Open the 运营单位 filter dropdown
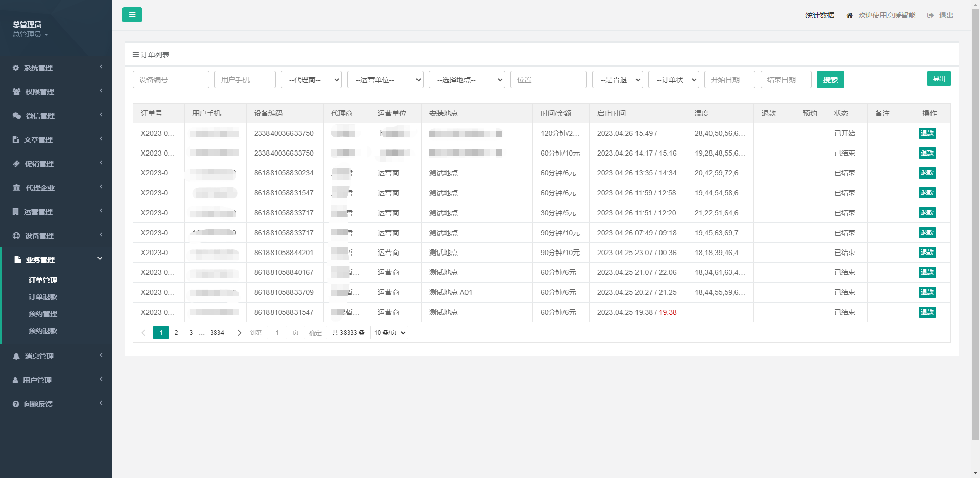The height and width of the screenshot is (478, 980). tap(385, 80)
